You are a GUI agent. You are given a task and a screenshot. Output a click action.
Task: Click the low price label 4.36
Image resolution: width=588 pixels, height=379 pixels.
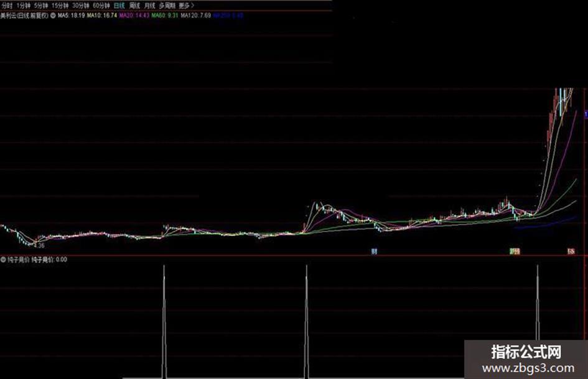click(x=39, y=245)
